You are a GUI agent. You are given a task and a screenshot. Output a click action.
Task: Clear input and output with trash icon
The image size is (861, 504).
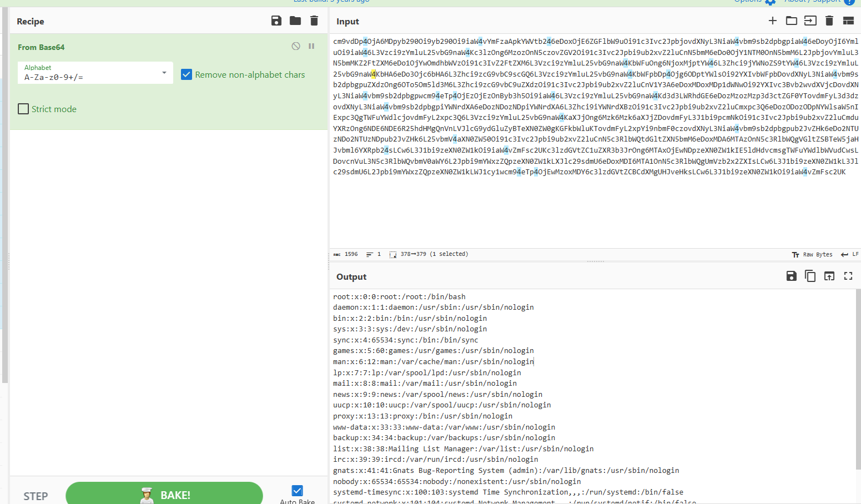point(829,21)
